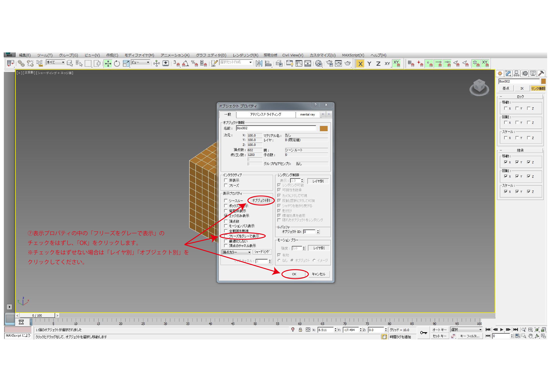Open the Hierarchy panel tab icon

pos(516,73)
